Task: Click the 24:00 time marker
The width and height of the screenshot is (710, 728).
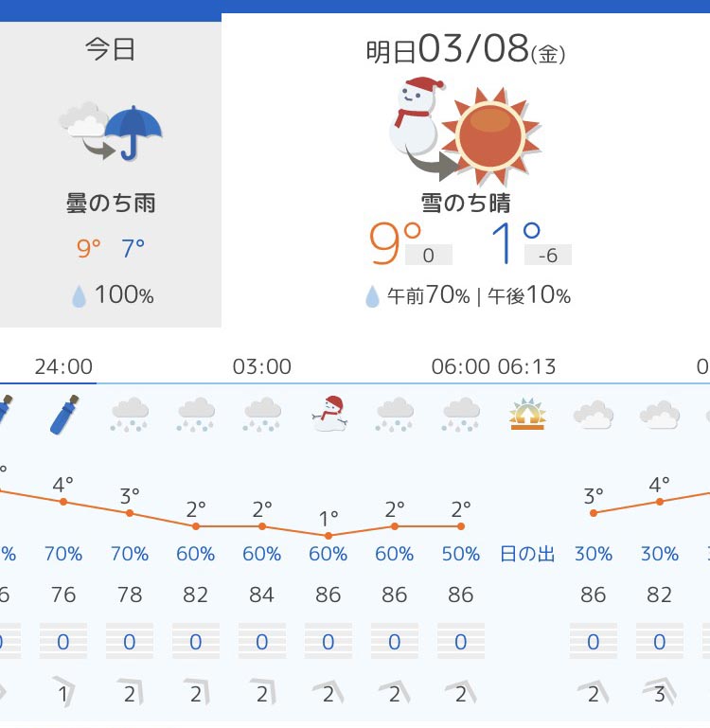Action: tap(63, 366)
